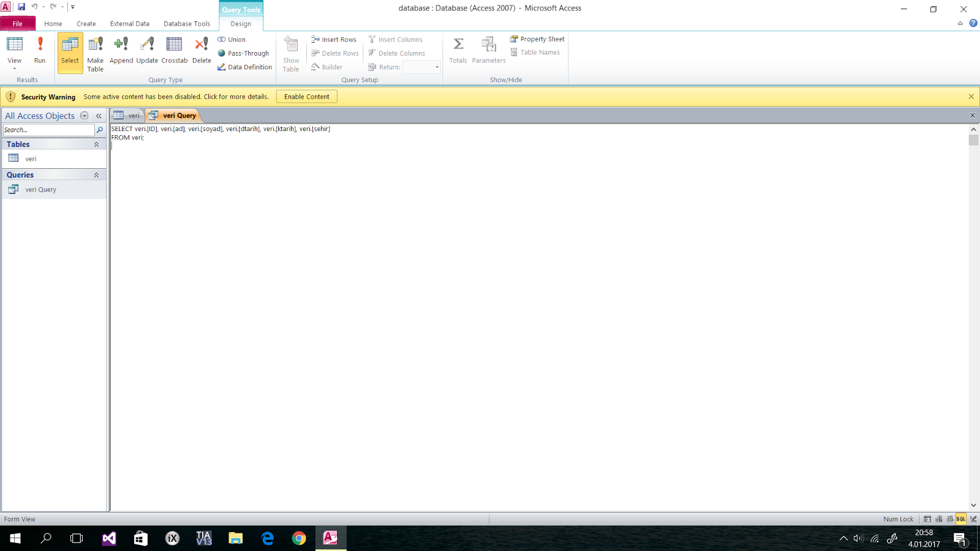
Task: Collapse the navigation pane with shutter button
Action: (x=99, y=116)
